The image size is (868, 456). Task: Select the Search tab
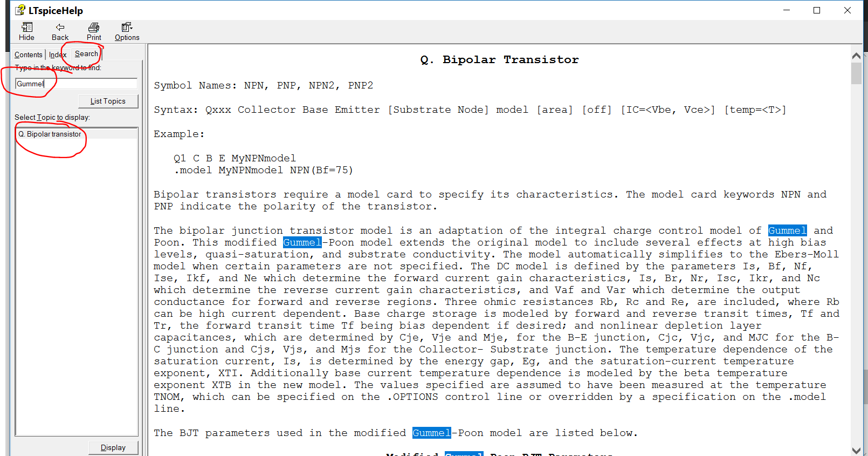pos(86,54)
